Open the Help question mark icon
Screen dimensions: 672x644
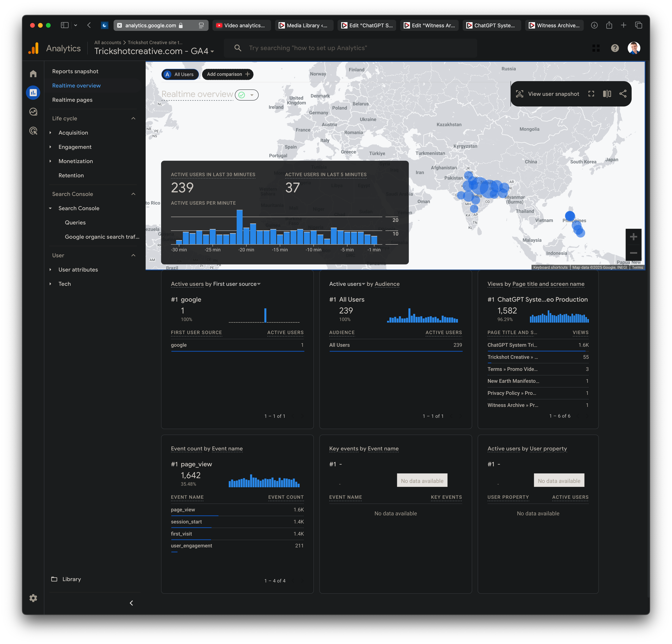(x=615, y=48)
